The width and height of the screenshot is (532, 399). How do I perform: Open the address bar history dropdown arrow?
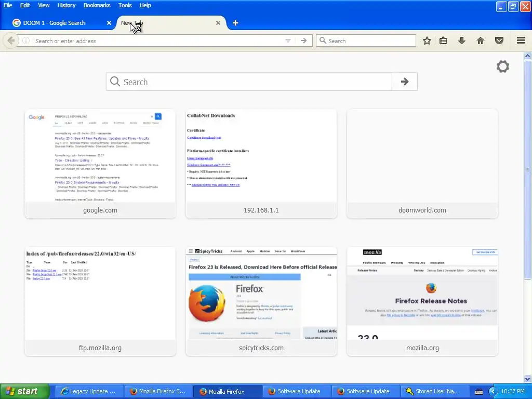(x=288, y=41)
